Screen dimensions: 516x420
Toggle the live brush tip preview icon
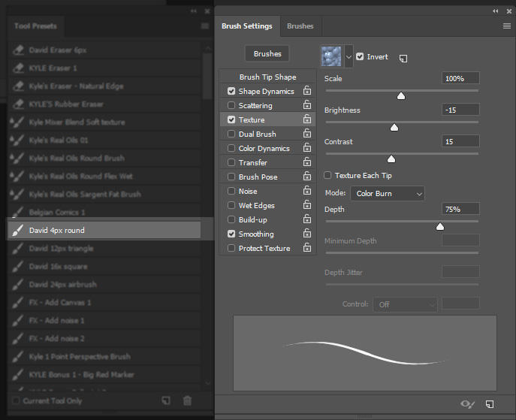(467, 404)
